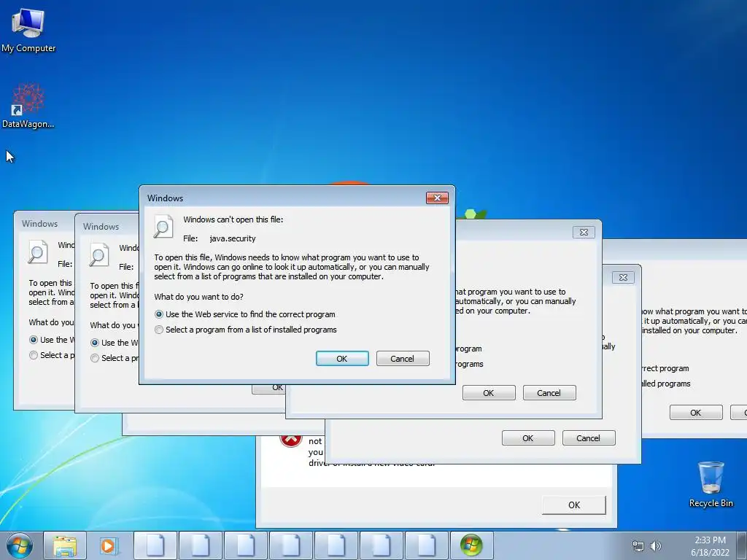Screen dimensions: 747x560
Task: Click the date 6/18/2022 in tray
Action: (x=710, y=553)
